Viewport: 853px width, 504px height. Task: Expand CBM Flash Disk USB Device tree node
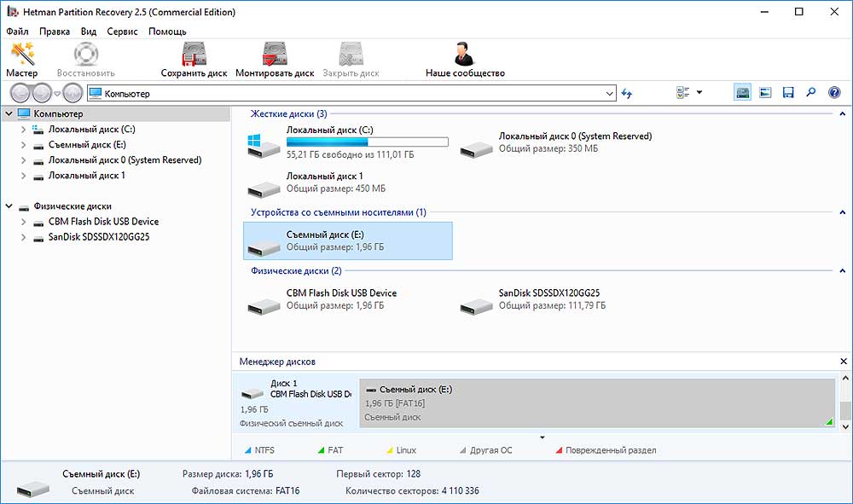(x=23, y=222)
